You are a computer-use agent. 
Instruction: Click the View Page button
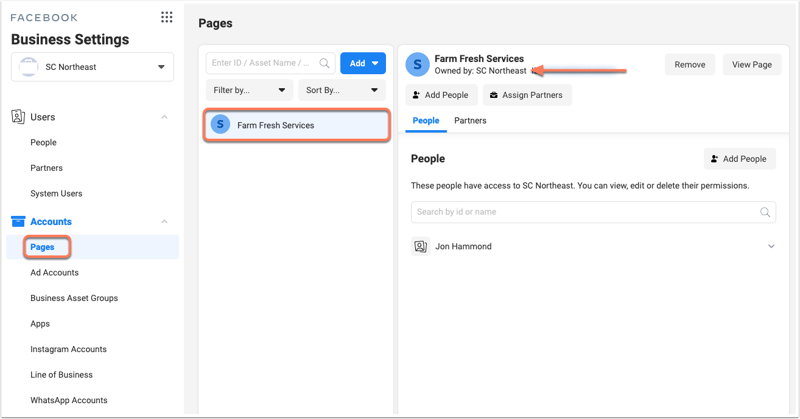[752, 65]
